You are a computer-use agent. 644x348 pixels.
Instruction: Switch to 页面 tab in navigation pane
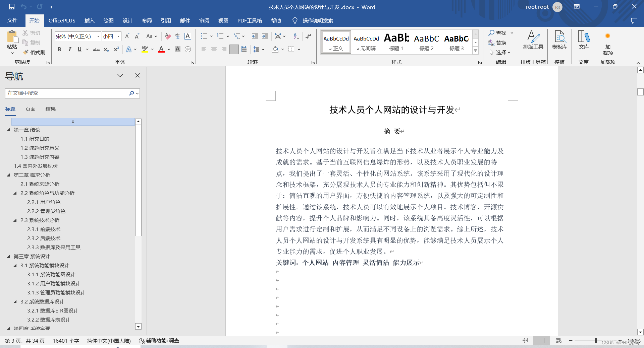31,109
